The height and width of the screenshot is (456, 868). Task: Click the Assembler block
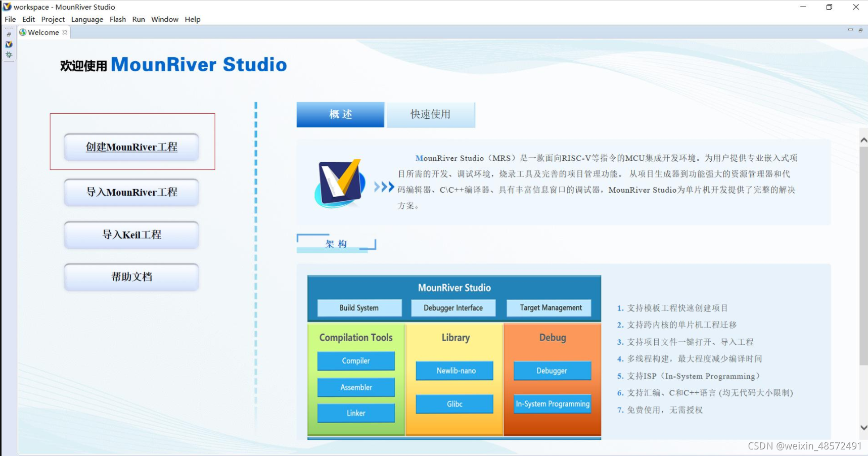(x=356, y=387)
